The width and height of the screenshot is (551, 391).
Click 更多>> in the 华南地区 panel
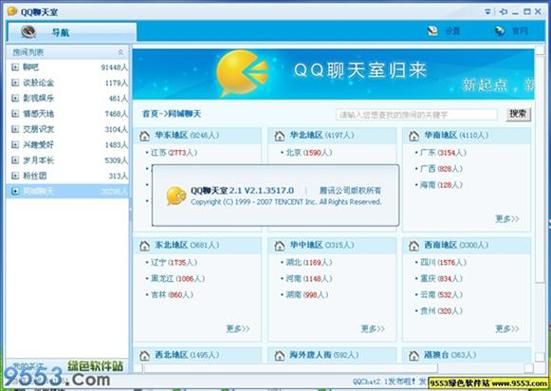[507, 219]
